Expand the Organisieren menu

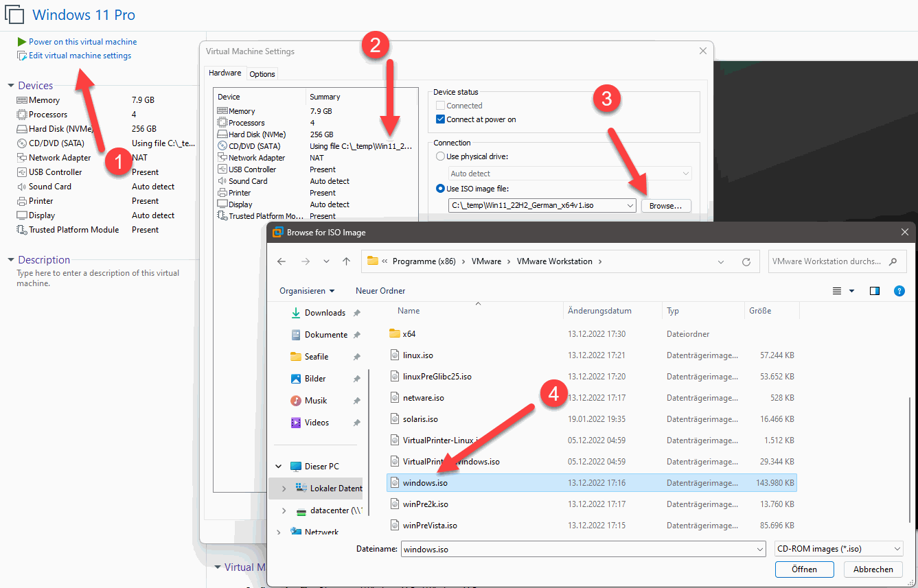click(x=307, y=291)
